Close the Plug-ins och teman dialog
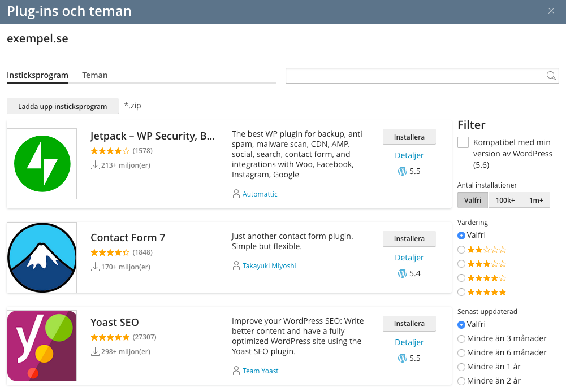Viewport: 566px width, 392px height. 551,11
